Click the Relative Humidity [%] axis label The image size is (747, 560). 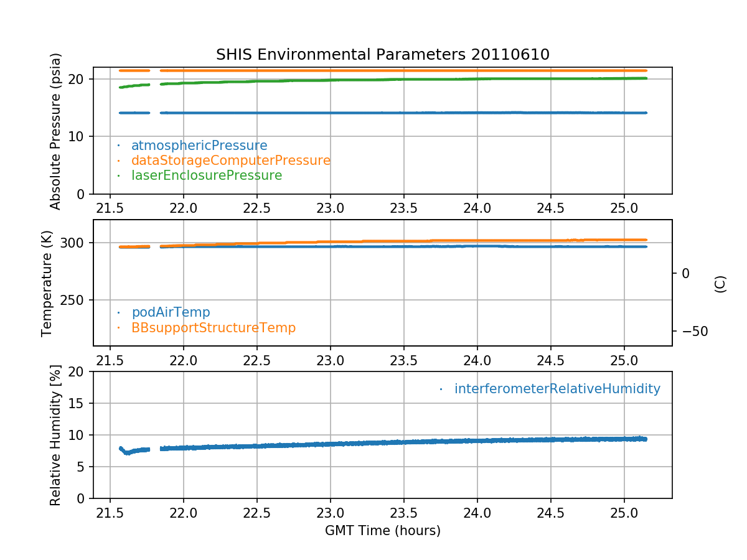55,435
